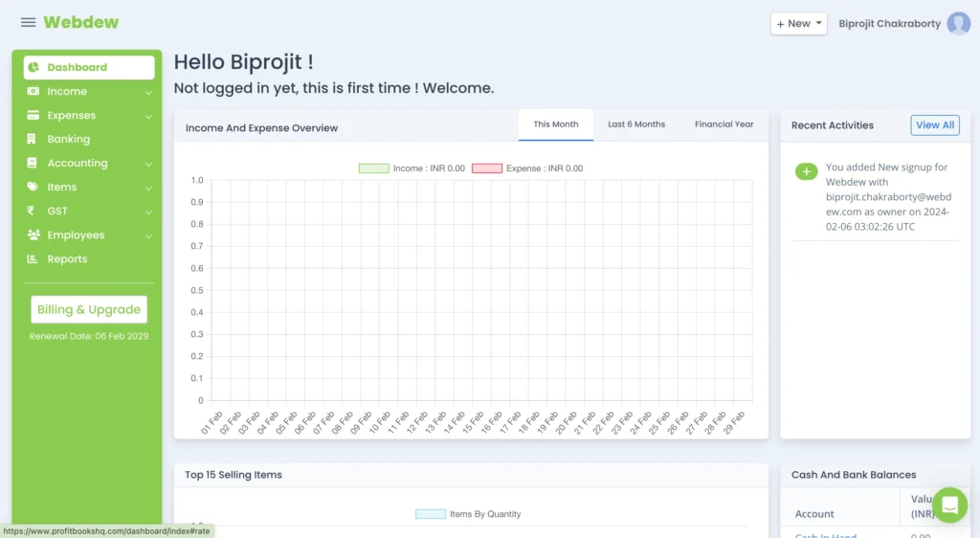This screenshot has height=538, width=980.
Task: Click the View All button
Action: tap(934, 125)
